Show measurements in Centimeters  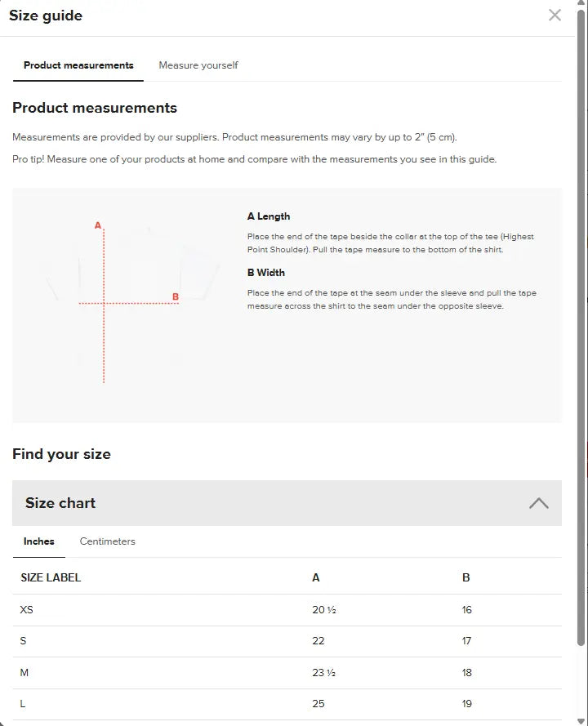[x=107, y=541]
